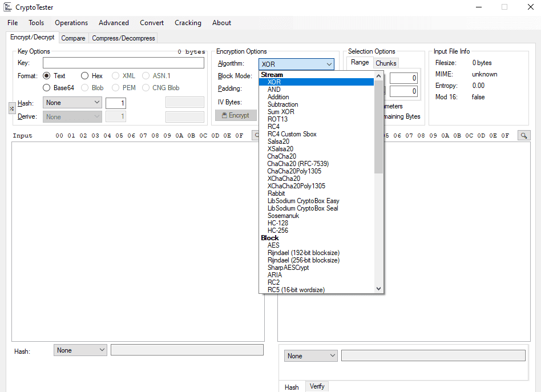
Task: Open the Key Options Hash dropdown
Action: coord(73,103)
